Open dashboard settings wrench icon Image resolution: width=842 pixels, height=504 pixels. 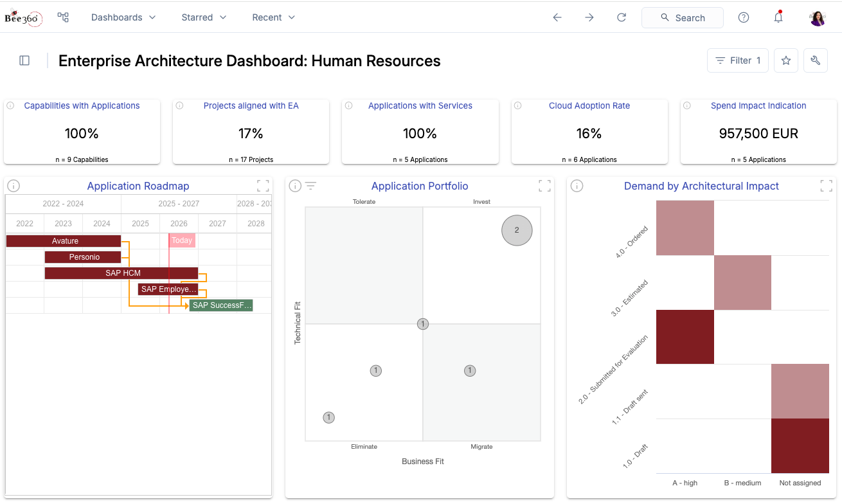click(816, 60)
